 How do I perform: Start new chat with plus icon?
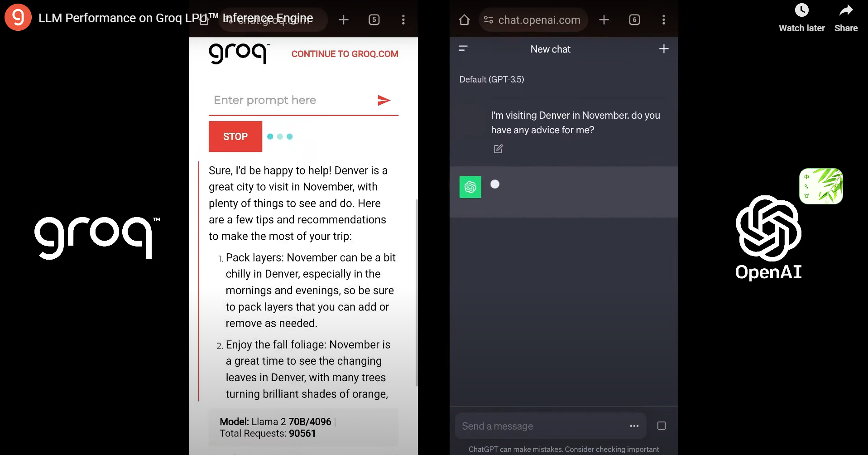(663, 49)
